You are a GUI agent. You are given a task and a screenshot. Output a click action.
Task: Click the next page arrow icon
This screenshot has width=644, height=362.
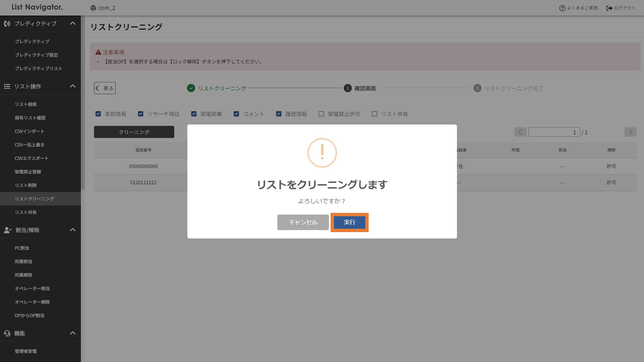(x=630, y=132)
